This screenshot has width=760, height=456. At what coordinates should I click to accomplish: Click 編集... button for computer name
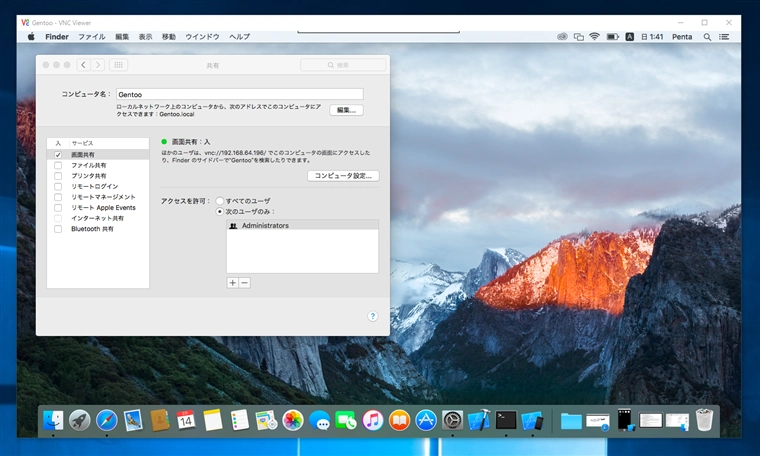pos(346,110)
